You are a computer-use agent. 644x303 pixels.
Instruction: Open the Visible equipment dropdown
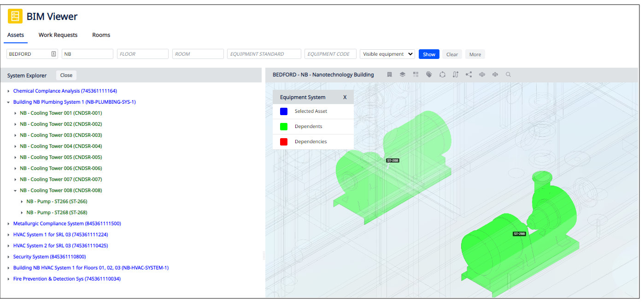tap(387, 54)
